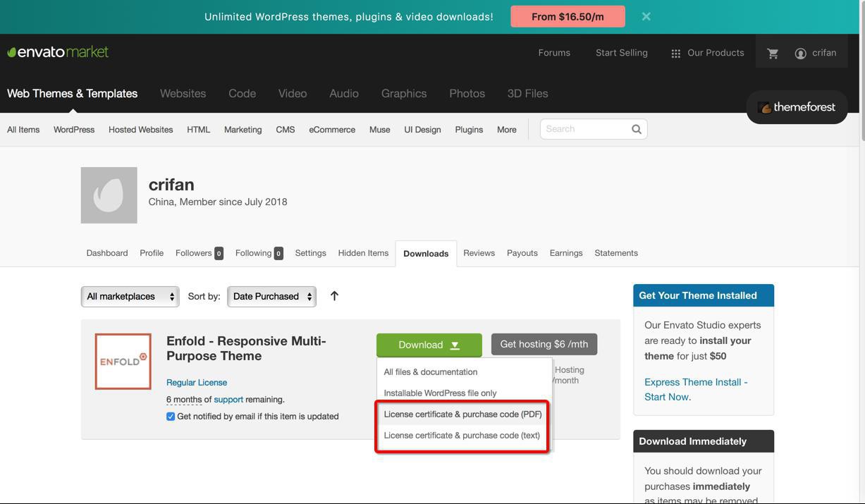The width and height of the screenshot is (865, 504).
Task: Go to Graphics category
Action: click(x=404, y=94)
